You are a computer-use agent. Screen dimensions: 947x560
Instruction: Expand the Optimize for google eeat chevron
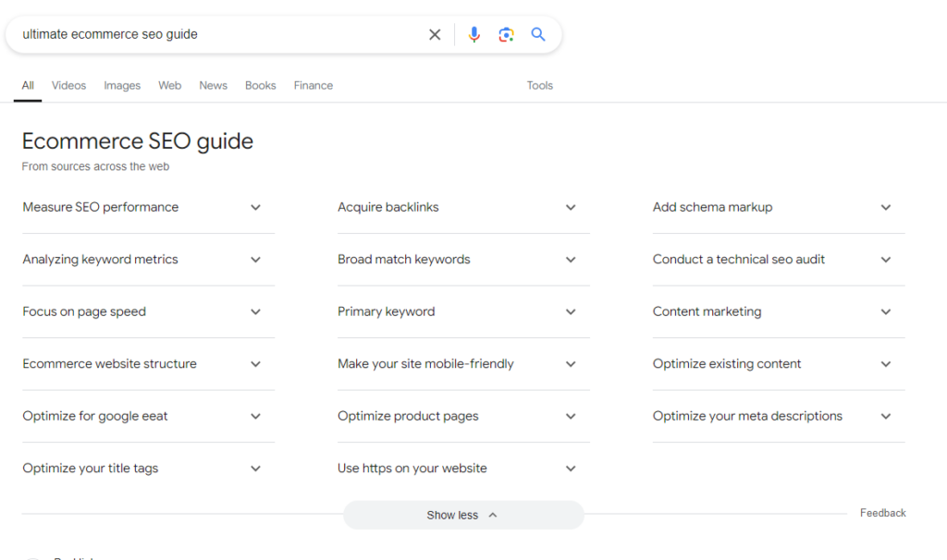click(255, 417)
